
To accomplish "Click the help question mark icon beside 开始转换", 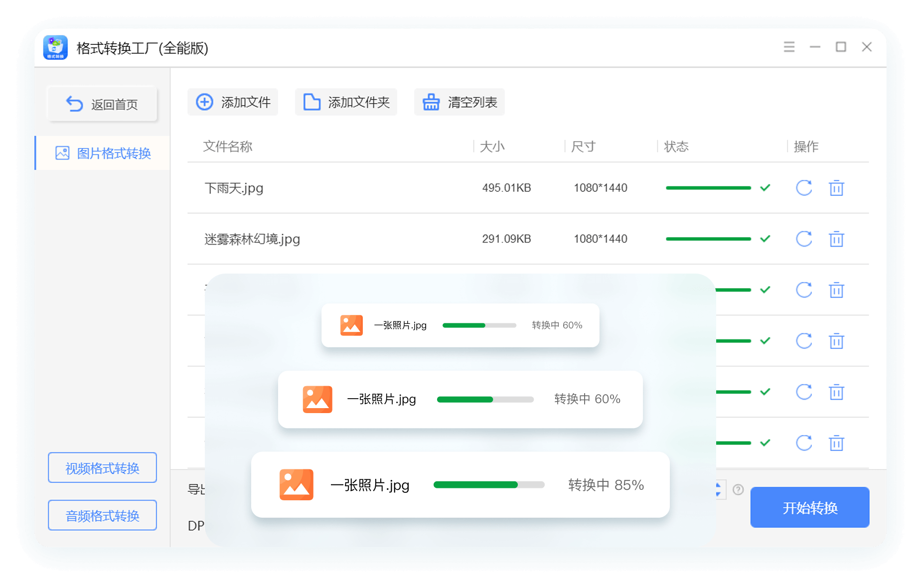I will coord(738,490).
